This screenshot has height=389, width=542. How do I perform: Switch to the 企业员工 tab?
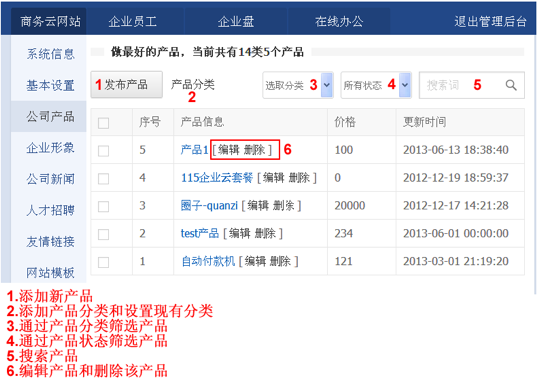pyautogui.click(x=133, y=21)
